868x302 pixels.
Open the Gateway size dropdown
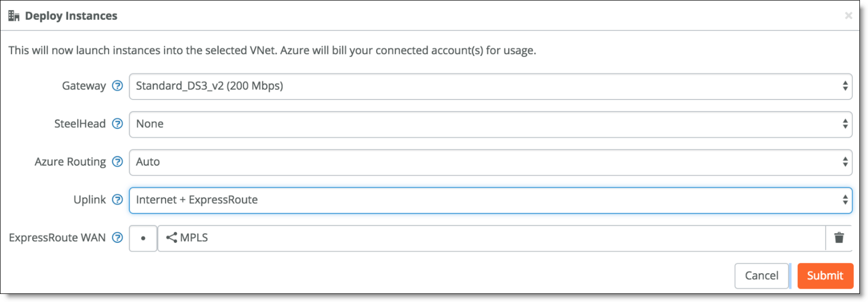pos(490,86)
